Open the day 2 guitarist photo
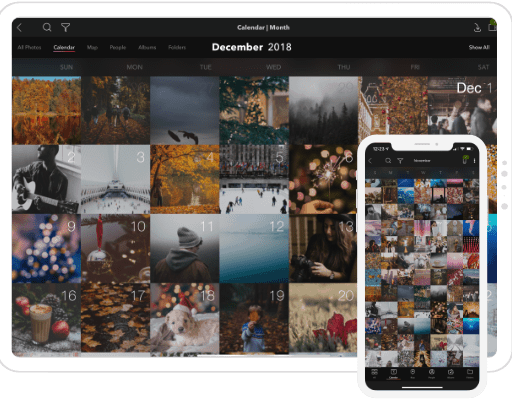The width and height of the screenshot is (512, 399). tap(46, 179)
